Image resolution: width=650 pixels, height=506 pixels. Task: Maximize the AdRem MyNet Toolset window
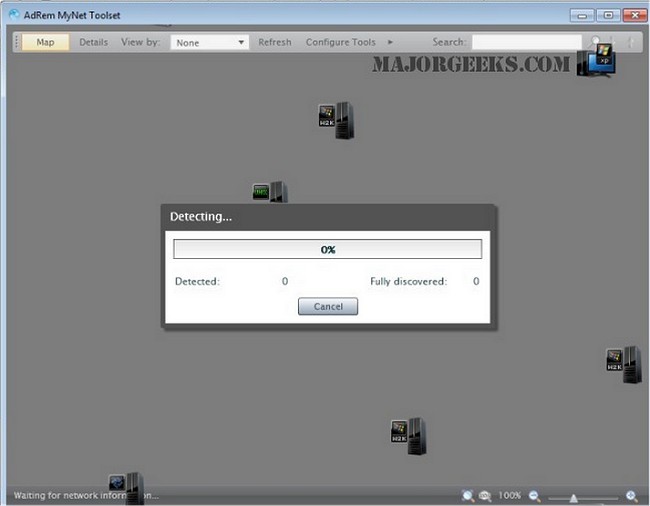click(x=608, y=15)
